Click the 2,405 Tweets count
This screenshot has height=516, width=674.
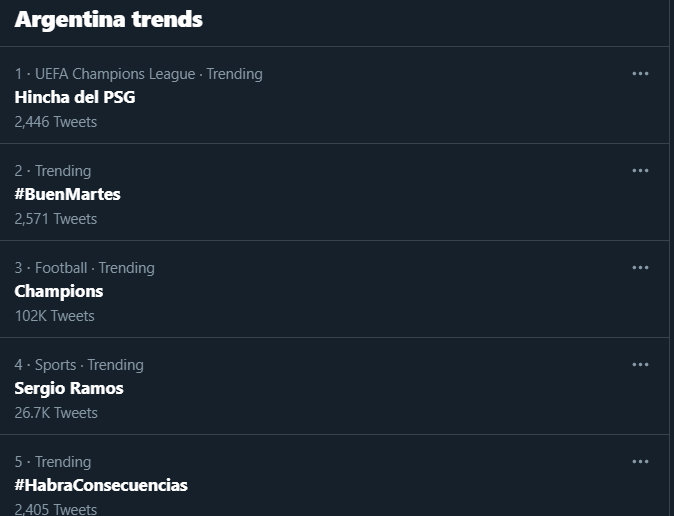(x=56, y=510)
